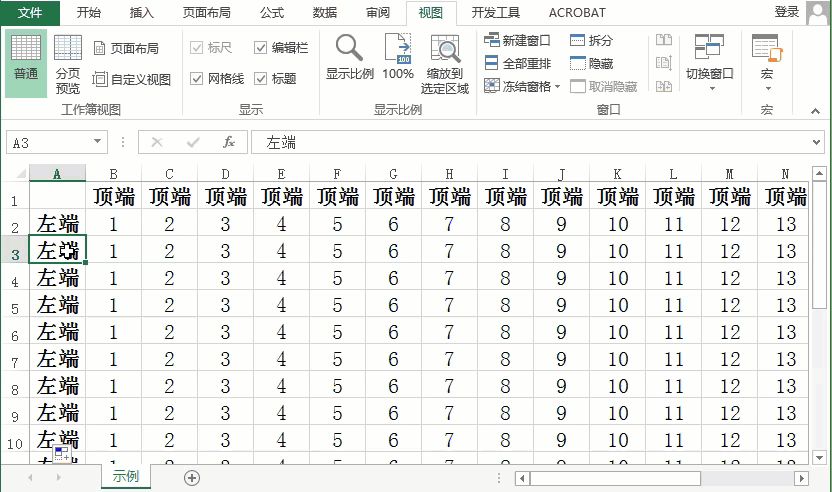This screenshot has width=832, height=492.
Task: Click the 登录 sign in link
Action: 786,12
